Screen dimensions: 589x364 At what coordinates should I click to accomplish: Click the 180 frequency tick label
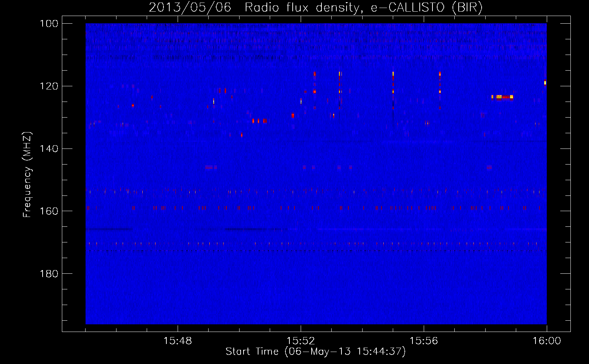pyautogui.click(x=49, y=274)
